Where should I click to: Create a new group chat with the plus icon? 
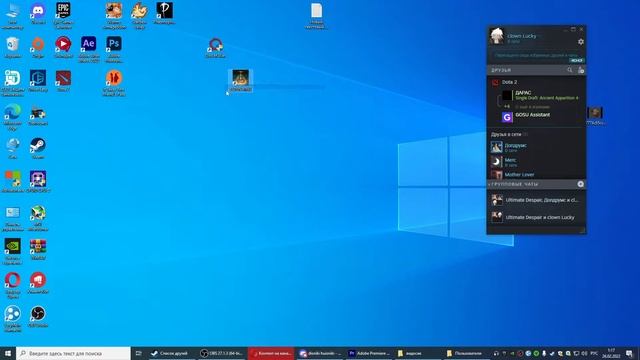[580, 184]
